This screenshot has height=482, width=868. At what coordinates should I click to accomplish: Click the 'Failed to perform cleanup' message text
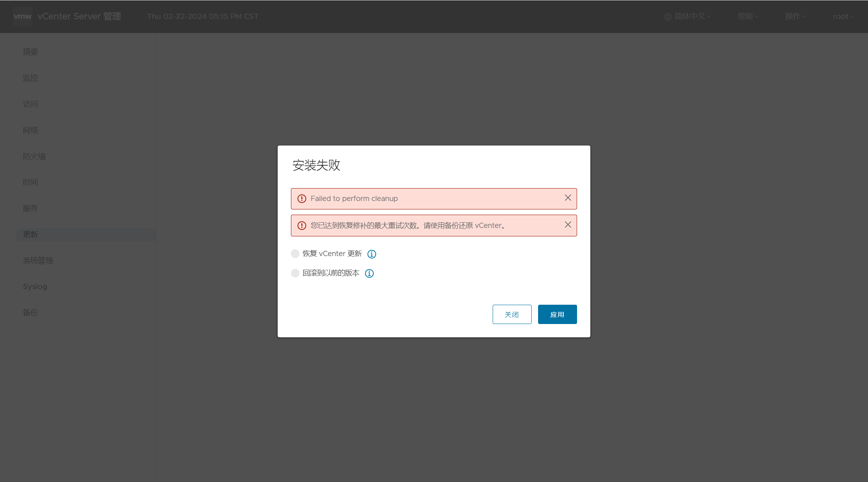pos(354,199)
